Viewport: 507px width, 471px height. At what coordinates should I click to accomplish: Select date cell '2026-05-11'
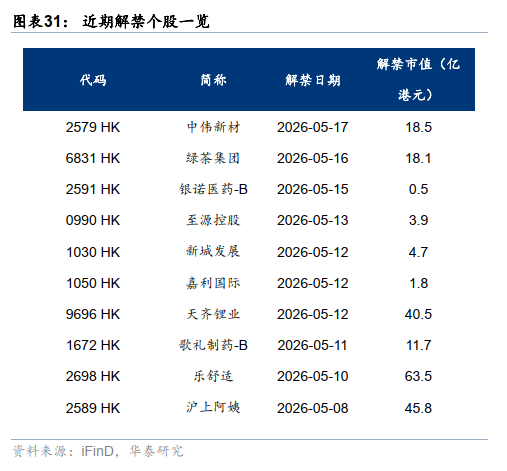(313, 345)
